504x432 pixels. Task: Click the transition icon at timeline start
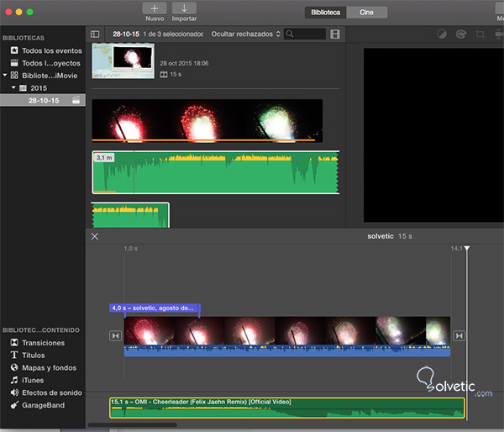[x=115, y=336]
